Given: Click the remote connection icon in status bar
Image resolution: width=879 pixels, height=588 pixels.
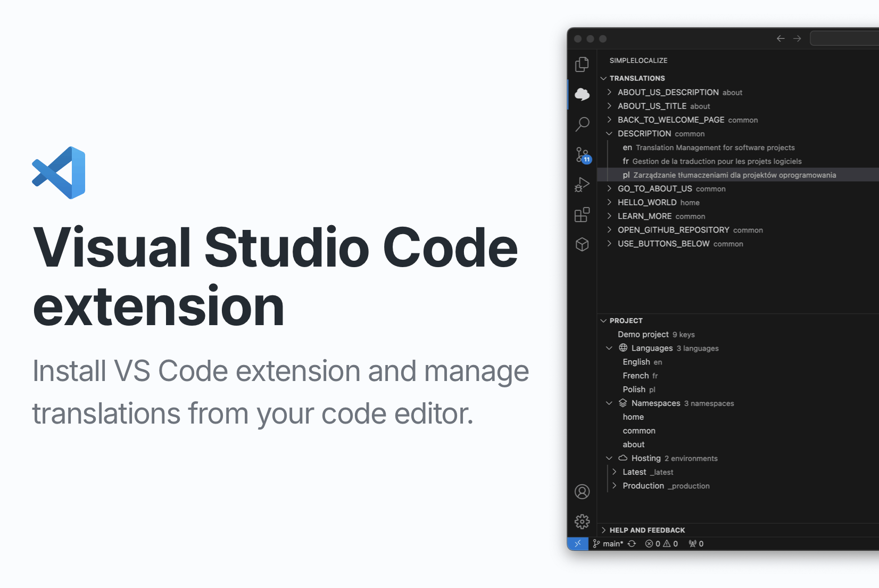Looking at the screenshot, I should pyautogui.click(x=578, y=543).
